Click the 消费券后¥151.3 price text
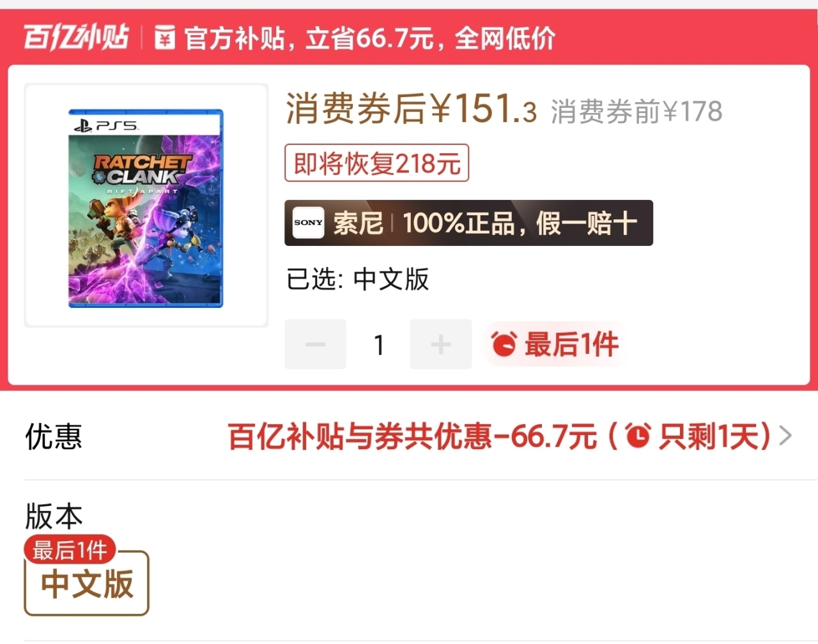818x644 pixels. click(411, 109)
